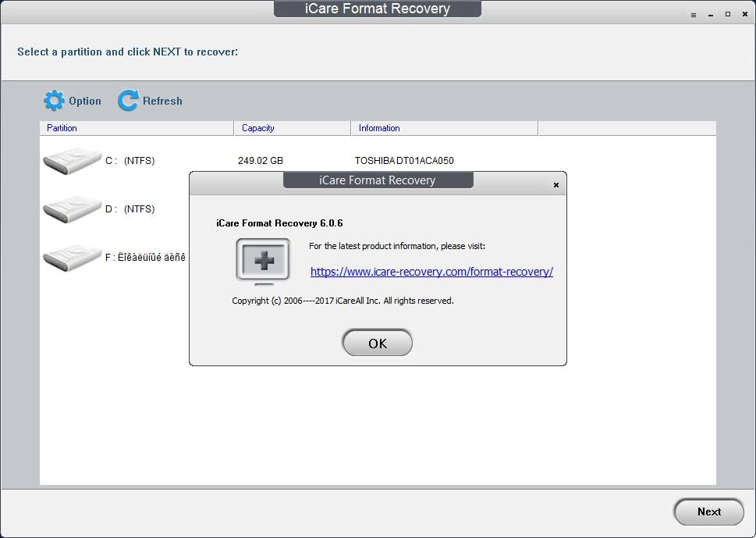Image resolution: width=756 pixels, height=538 pixels.
Task: Click the monitor plus icon in About dialog
Action: 263,261
